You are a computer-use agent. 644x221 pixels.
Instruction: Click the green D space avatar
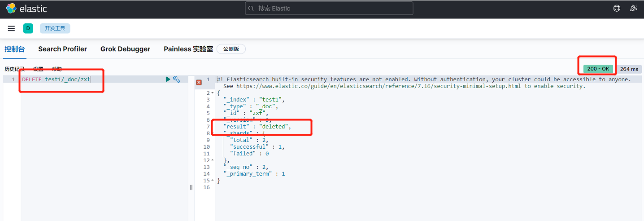pos(28,28)
